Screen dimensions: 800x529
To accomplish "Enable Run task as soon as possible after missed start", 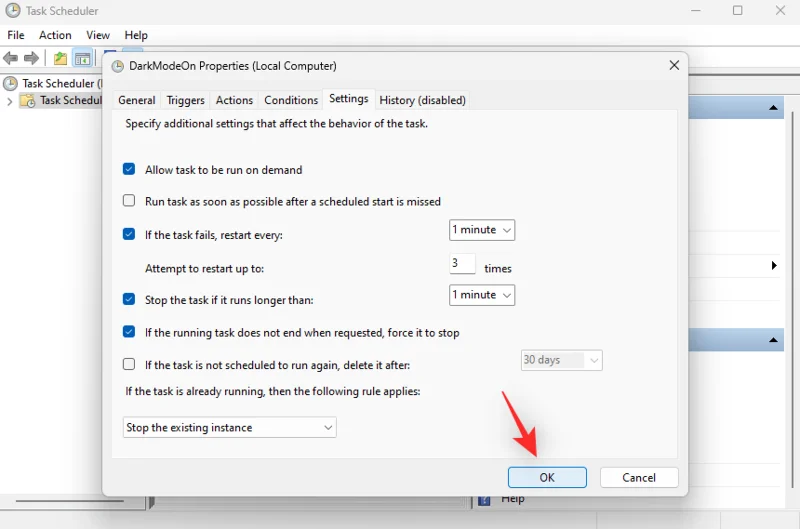I will click(129, 200).
